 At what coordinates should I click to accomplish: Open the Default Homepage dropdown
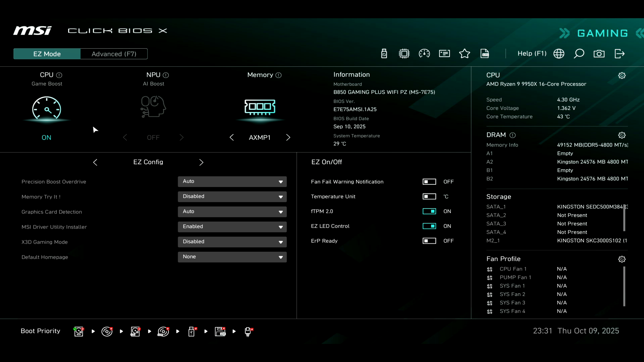pyautogui.click(x=232, y=257)
